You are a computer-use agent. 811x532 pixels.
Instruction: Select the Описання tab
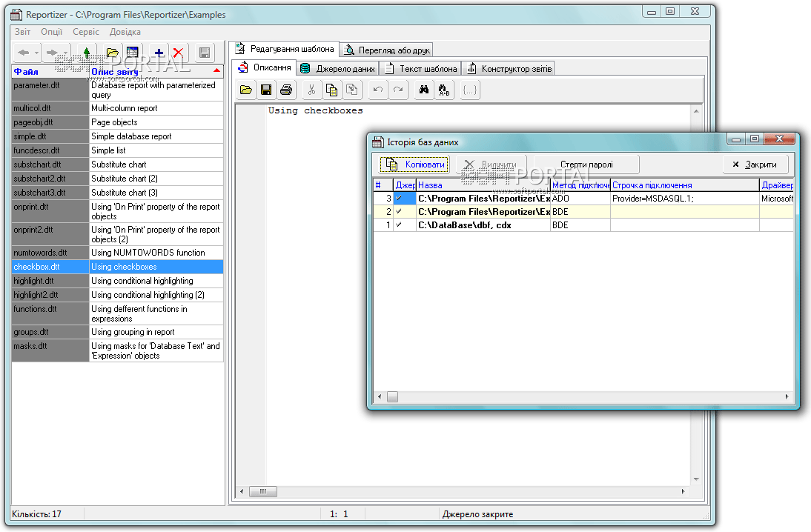265,67
